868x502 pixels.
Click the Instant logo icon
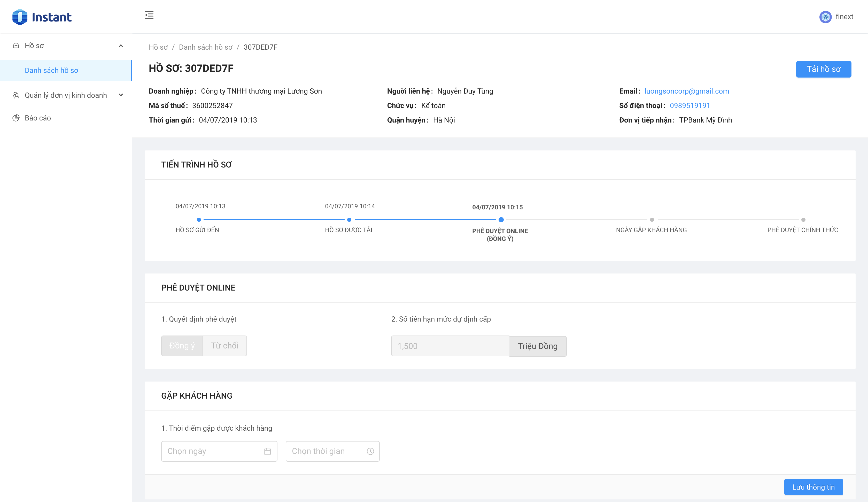(20, 17)
